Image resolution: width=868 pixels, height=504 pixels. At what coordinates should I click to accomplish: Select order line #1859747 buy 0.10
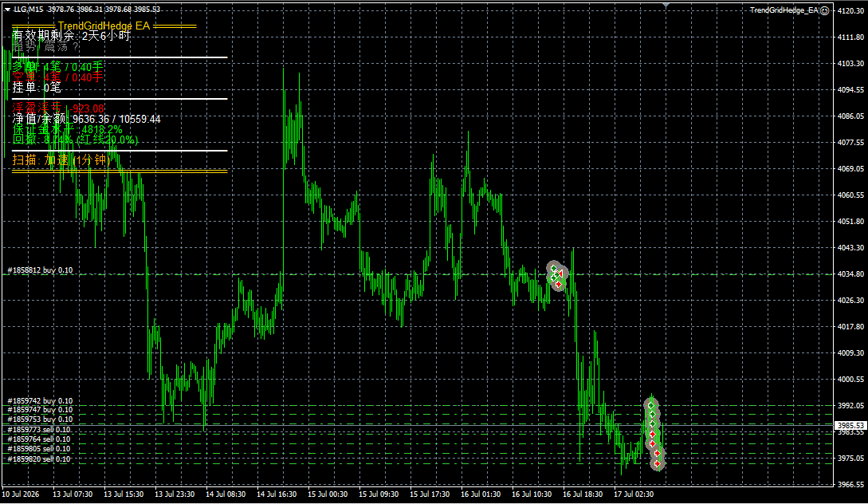pyautogui.click(x=40, y=410)
